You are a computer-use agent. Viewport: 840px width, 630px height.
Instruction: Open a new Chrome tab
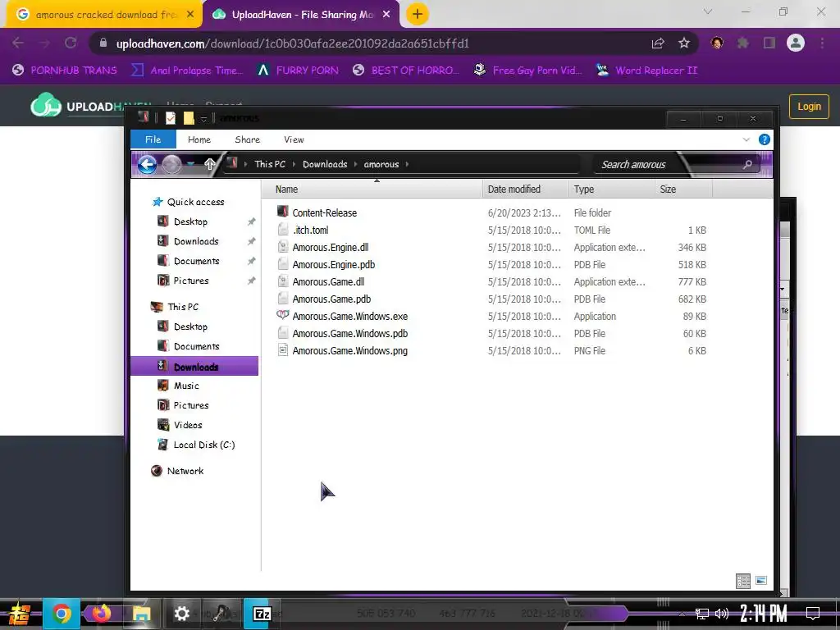[x=418, y=14]
